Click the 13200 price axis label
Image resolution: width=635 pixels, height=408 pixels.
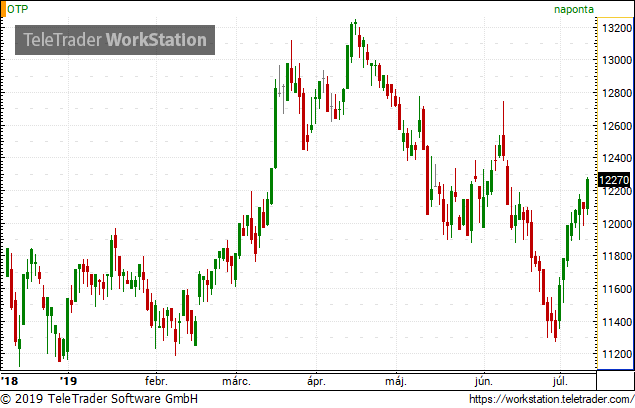tap(617, 28)
